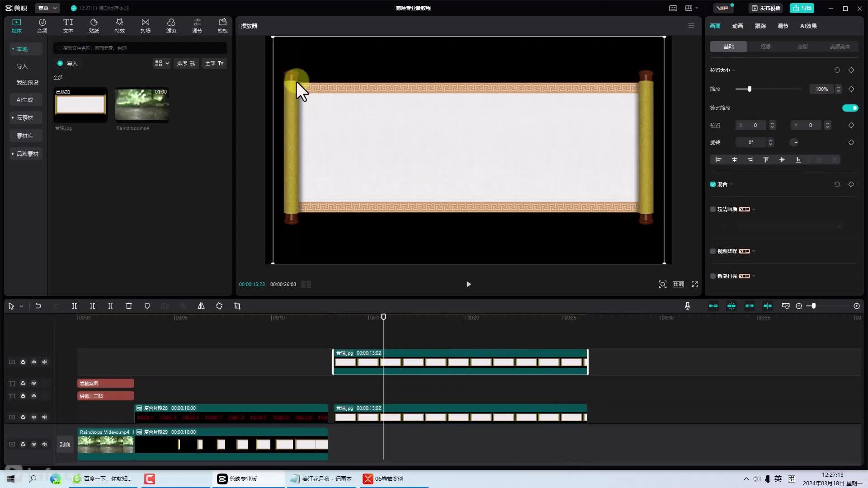Enable smart lighting (智能打光) checkbox

pyautogui.click(x=713, y=276)
